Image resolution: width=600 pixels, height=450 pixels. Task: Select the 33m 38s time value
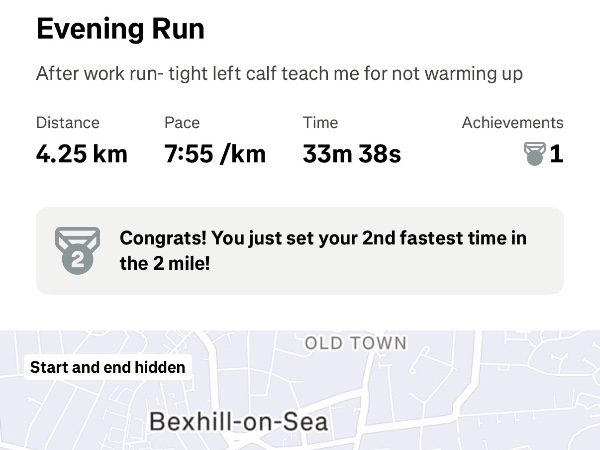pyautogui.click(x=351, y=155)
